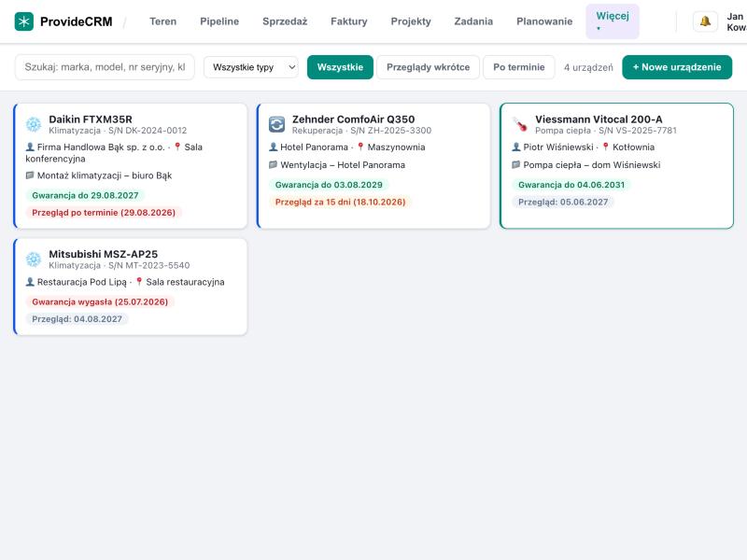This screenshot has width=747, height=560.
Task: Click the Nowe urządzenie button
Action: pos(677,67)
